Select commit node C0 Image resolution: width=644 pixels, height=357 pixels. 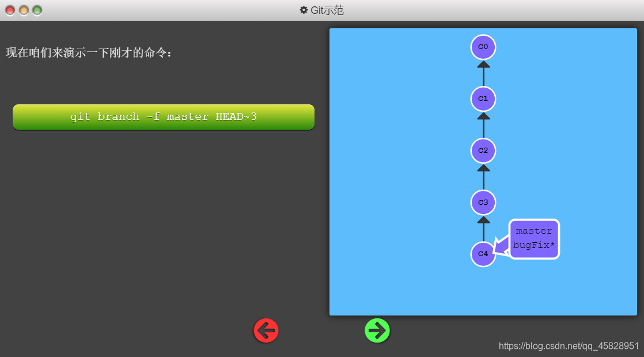pyautogui.click(x=483, y=47)
